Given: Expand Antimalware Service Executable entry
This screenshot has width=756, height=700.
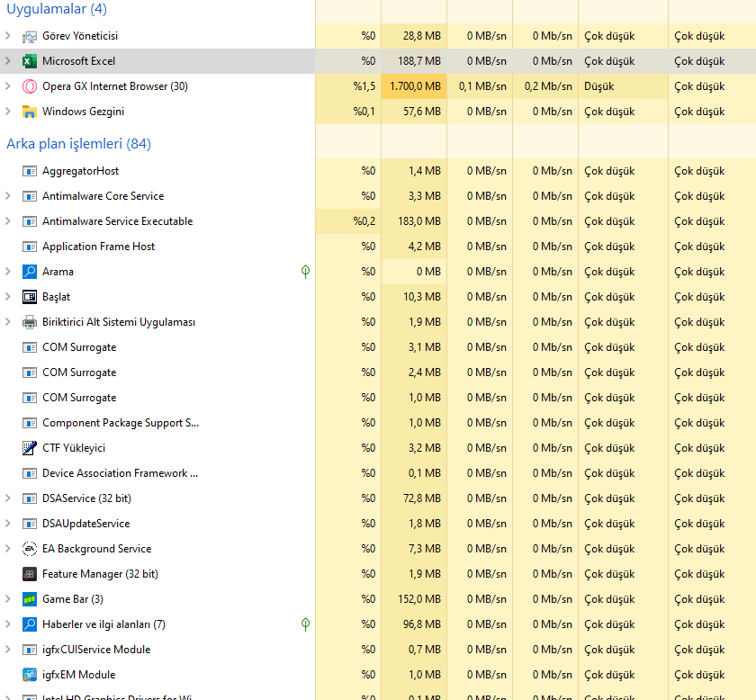Looking at the screenshot, I should [8, 220].
